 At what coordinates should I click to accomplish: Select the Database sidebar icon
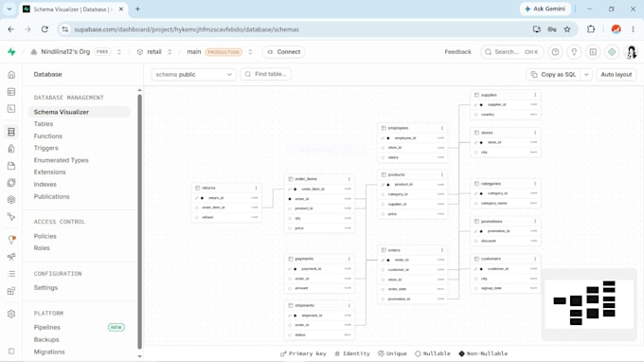coord(11,132)
